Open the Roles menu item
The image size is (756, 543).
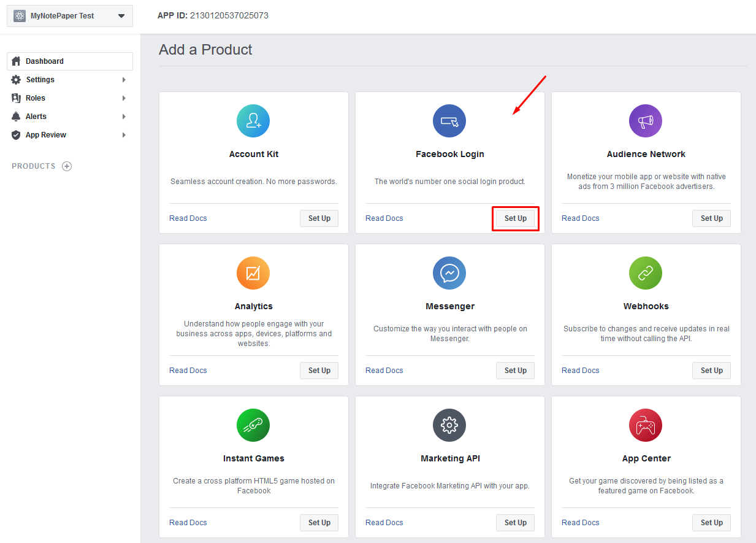point(70,98)
